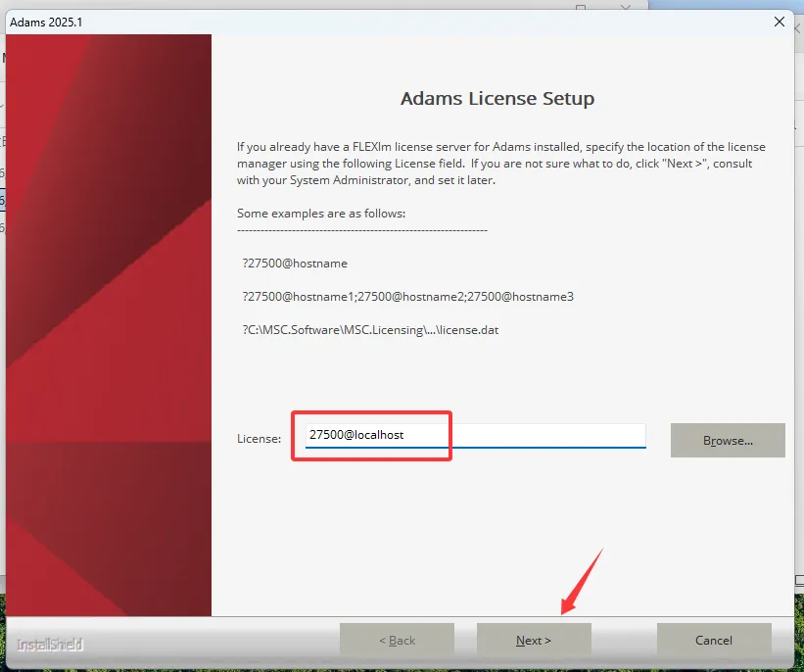Click the FLEXlm license server instruction paragraph
This screenshot has height=672, width=804.
point(501,164)
